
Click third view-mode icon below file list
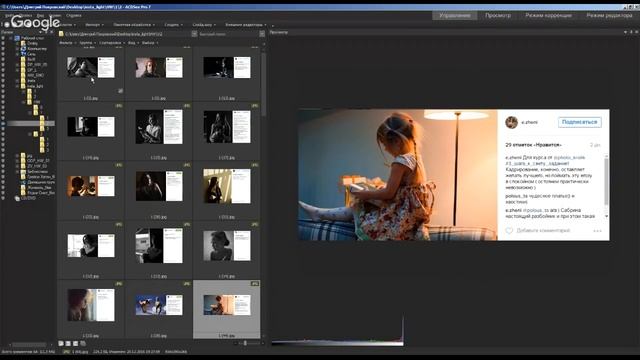(x=76, y=344)
